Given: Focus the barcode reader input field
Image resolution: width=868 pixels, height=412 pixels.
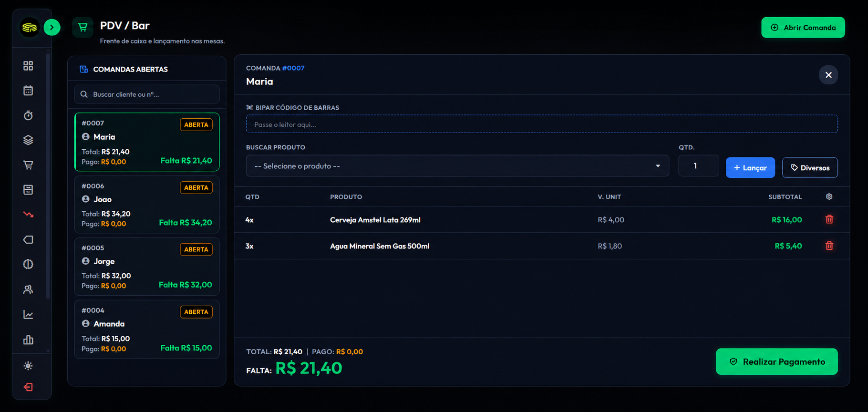Looking at the screenshot, I should click(x=542, y=124).
